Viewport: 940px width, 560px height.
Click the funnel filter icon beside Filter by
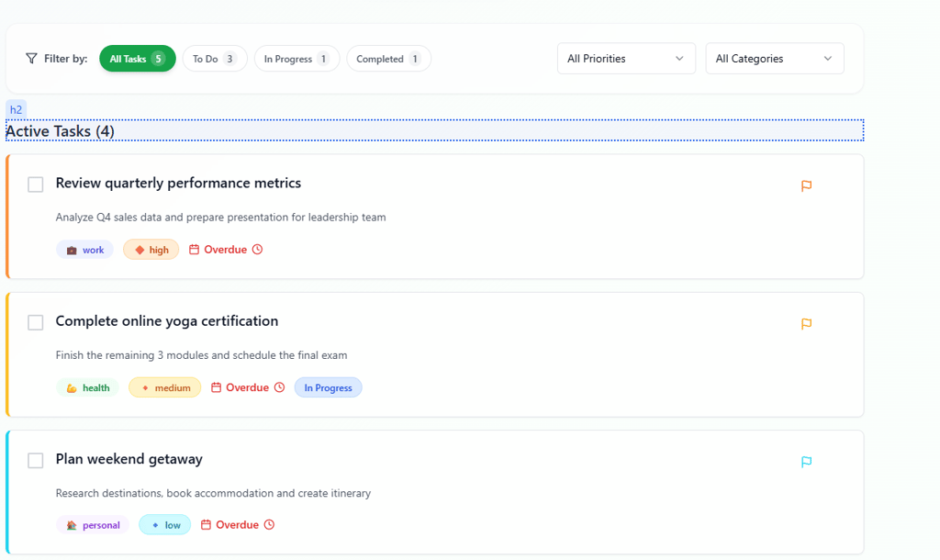tap(31, 58)
